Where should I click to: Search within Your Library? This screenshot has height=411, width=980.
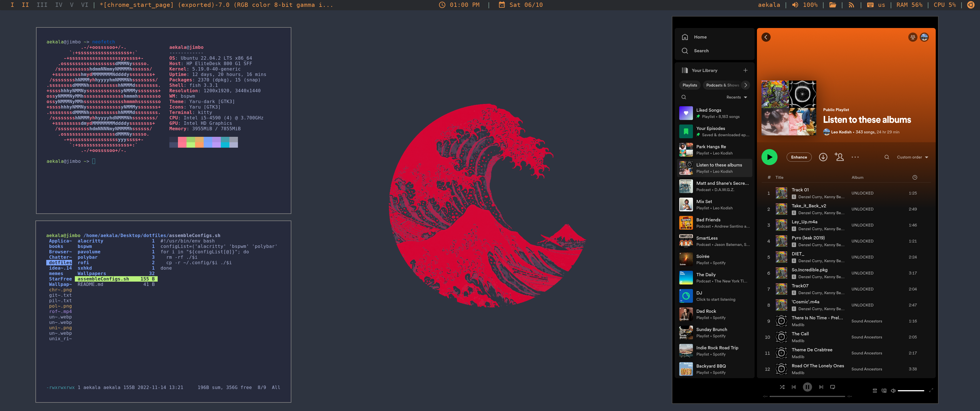point(684,97)
